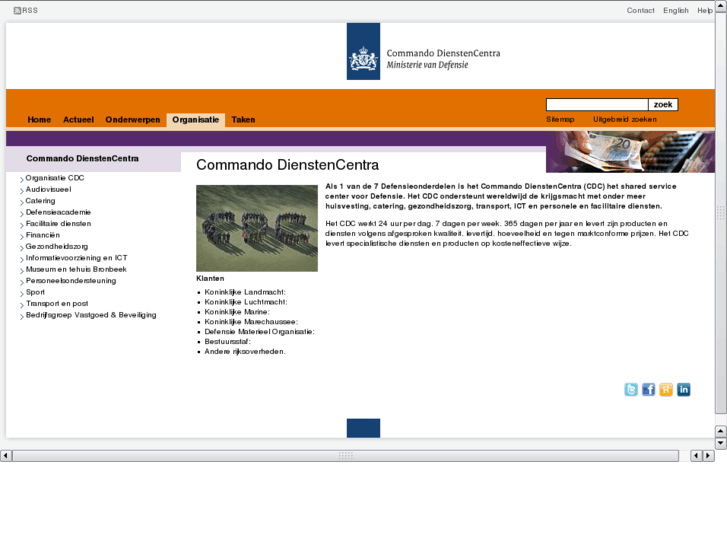Click Andere rijksoverheden list item
727x545 pixels.
click(245, 352)
